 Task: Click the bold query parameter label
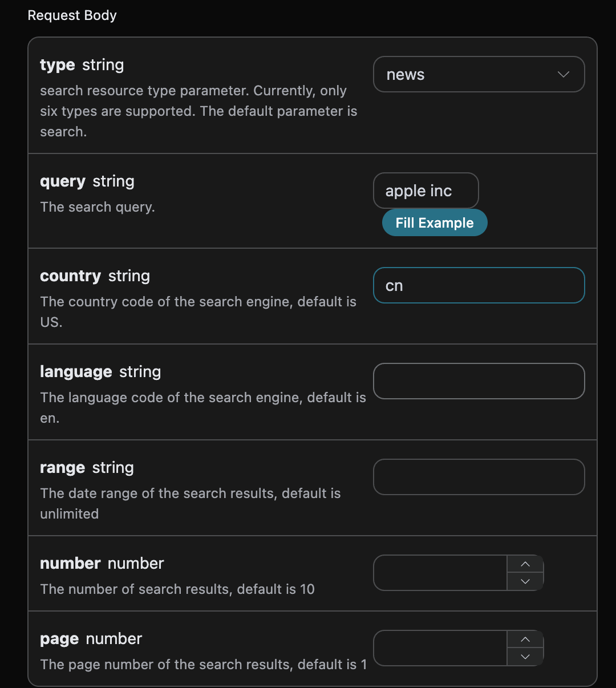coord(63,181)
